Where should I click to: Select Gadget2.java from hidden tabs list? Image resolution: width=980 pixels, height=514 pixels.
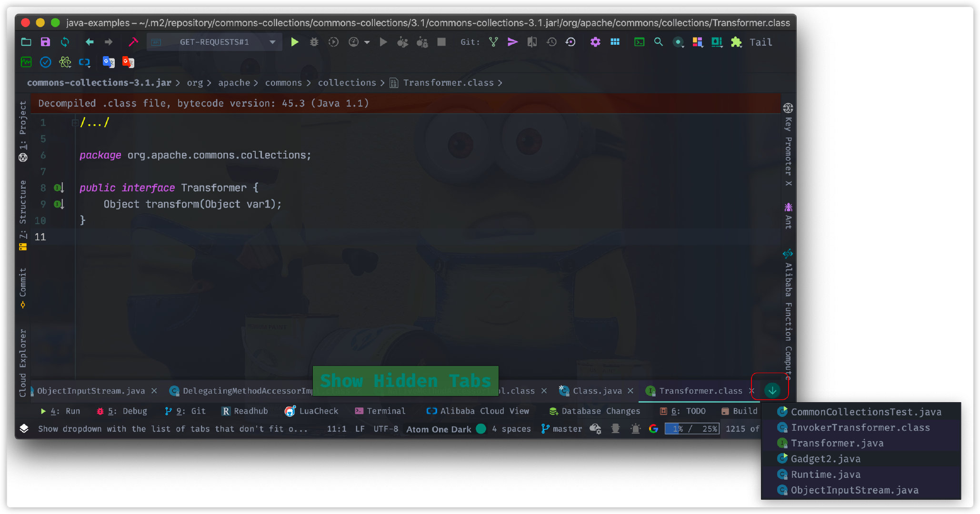point(825,459)
